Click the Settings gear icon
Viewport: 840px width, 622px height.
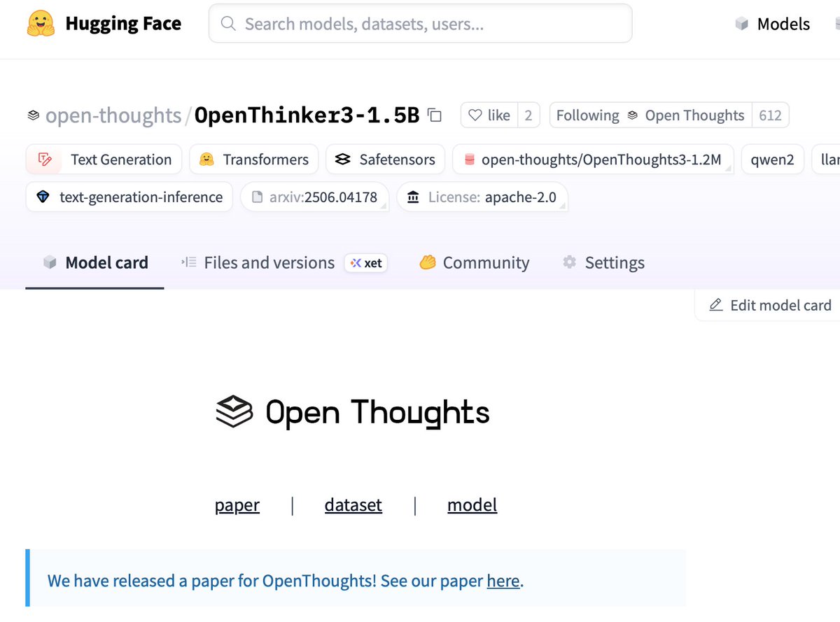[x=570, y=262]
